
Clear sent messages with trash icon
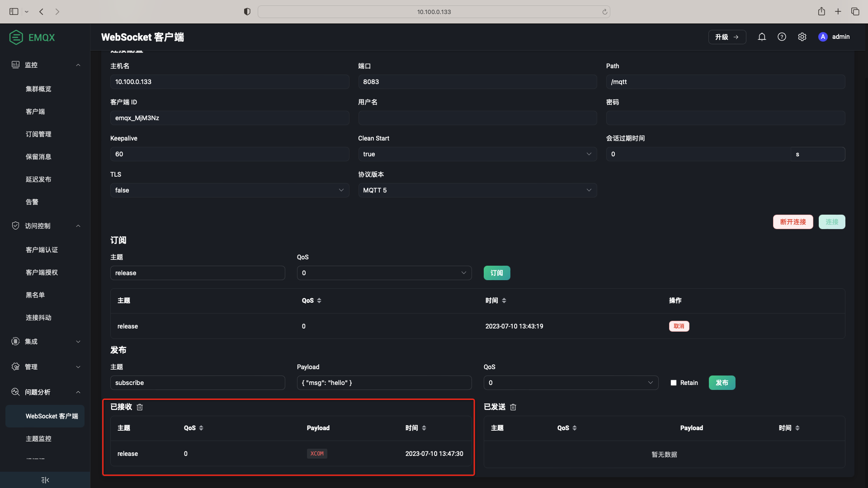[513, 407]
